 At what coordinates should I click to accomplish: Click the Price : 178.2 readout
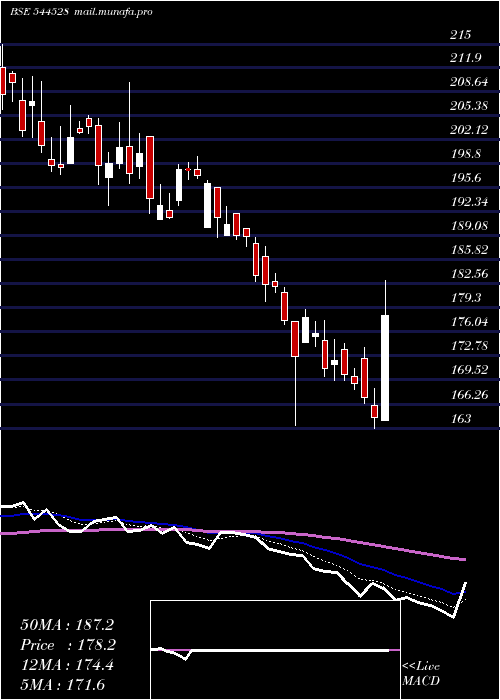pyautogui.click(x=68, y=645)
